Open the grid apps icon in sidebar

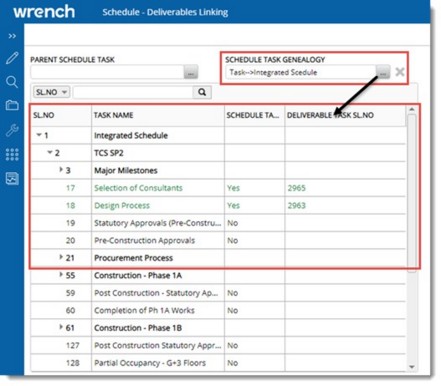12,154
